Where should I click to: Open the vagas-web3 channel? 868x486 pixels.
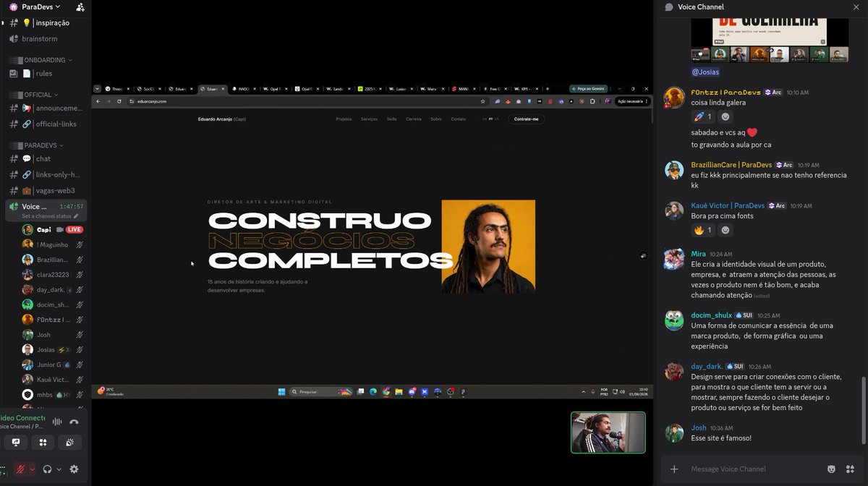46,191
